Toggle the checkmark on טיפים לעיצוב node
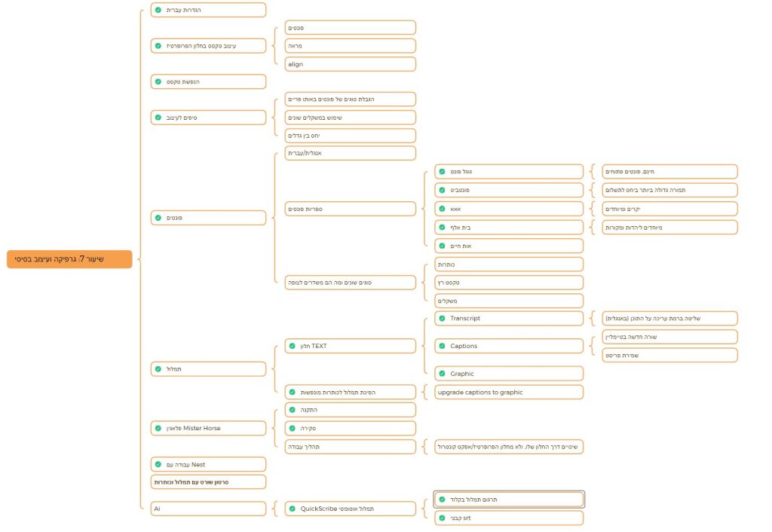The width and height of the screenshot is (772, 532). [x=158, y=118]
